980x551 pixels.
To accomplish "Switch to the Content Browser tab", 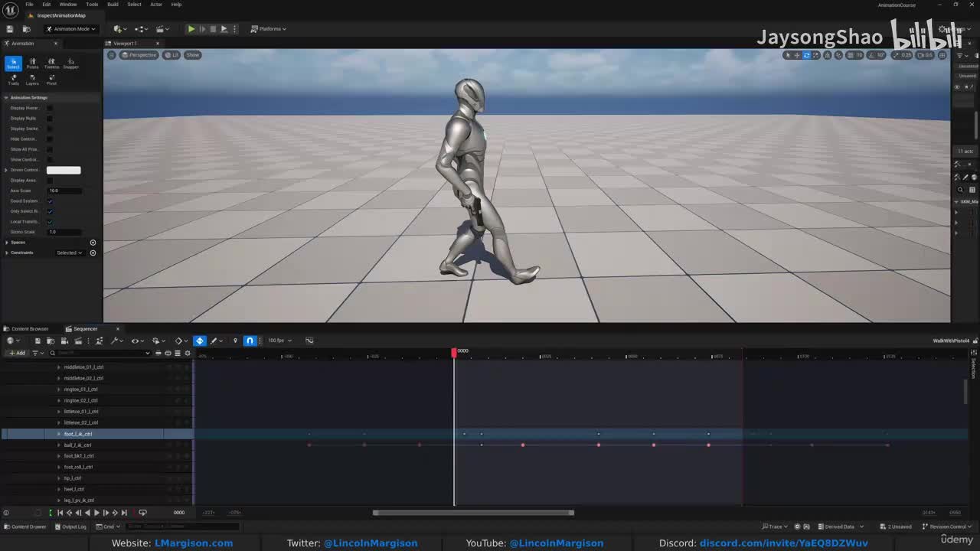I will (x=29, y=329).
